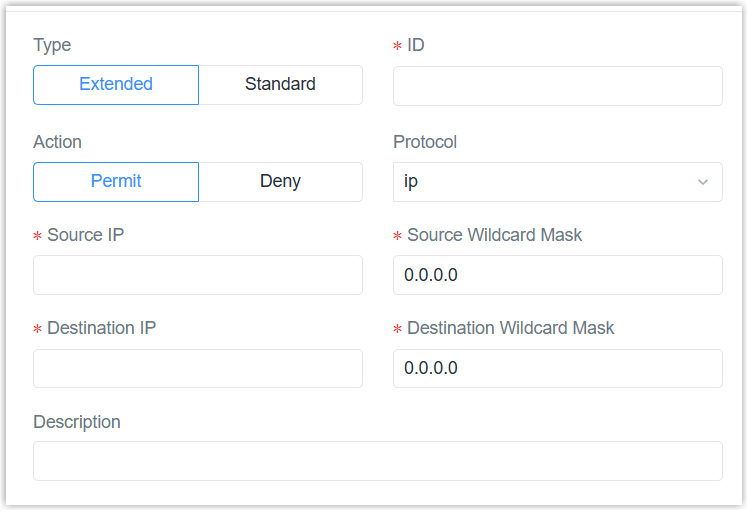
Task: Click the Source Wildcard Mask label
Action: pos(494,235)
